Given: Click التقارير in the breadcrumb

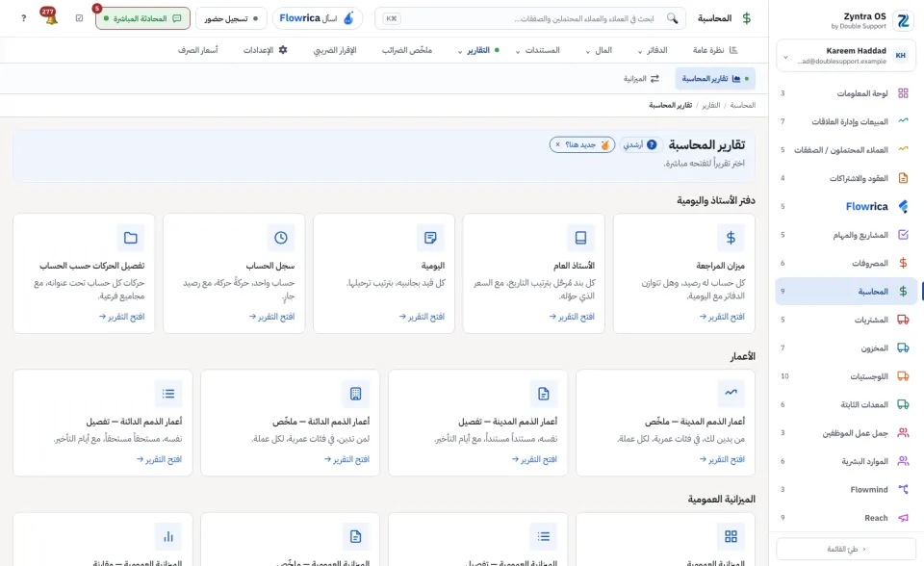Looking at the screenshot, I should [x=710, y=105].
